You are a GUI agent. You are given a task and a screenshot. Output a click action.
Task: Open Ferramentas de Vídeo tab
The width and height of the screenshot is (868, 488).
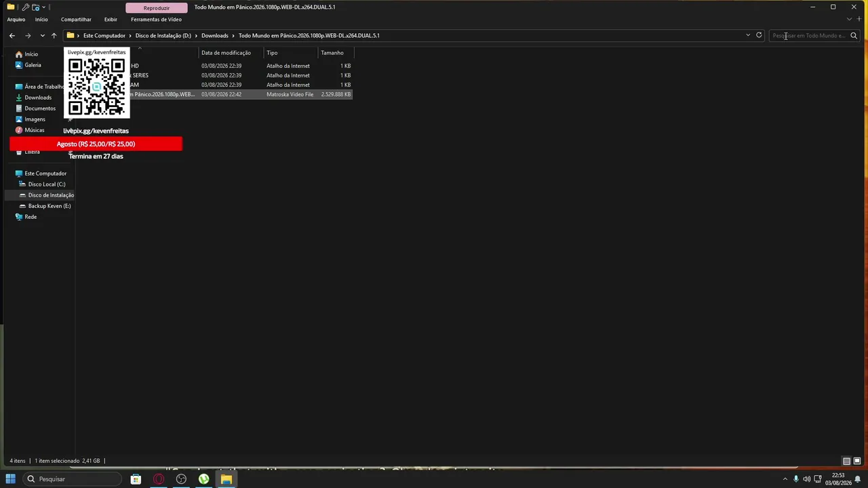click(x=156, y=19)
